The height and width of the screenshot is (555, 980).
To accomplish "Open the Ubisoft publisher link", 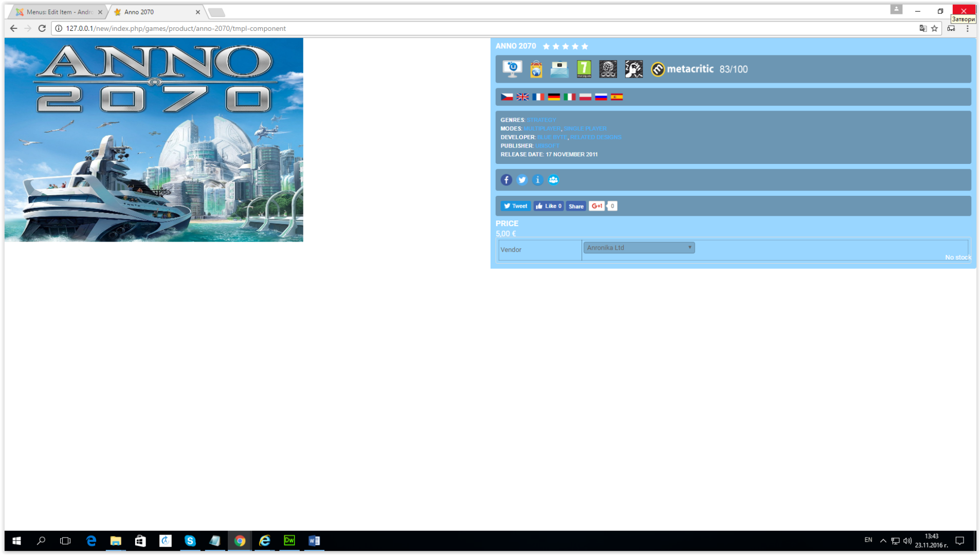I will click(x=547, y=146).
